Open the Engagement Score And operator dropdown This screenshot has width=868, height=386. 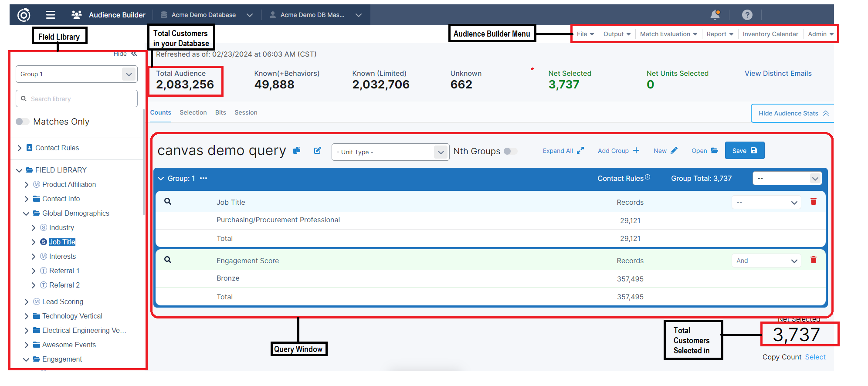(x=766, y=261)
